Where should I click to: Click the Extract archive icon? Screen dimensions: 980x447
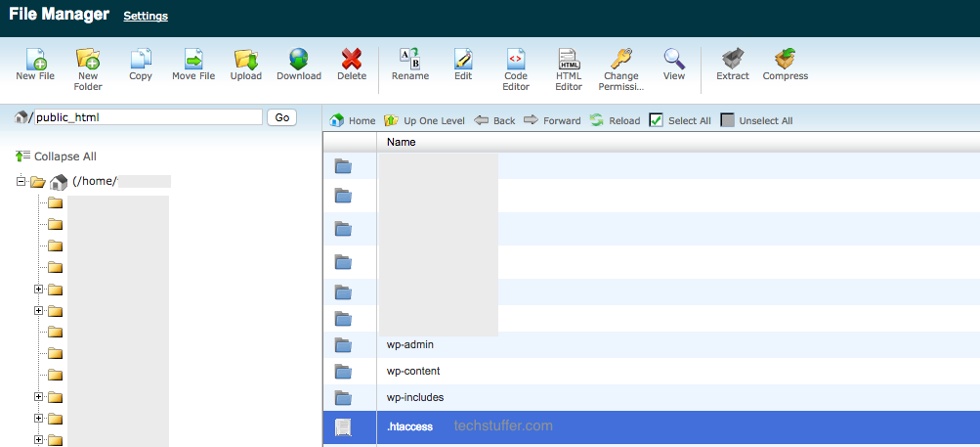(733, 59)
